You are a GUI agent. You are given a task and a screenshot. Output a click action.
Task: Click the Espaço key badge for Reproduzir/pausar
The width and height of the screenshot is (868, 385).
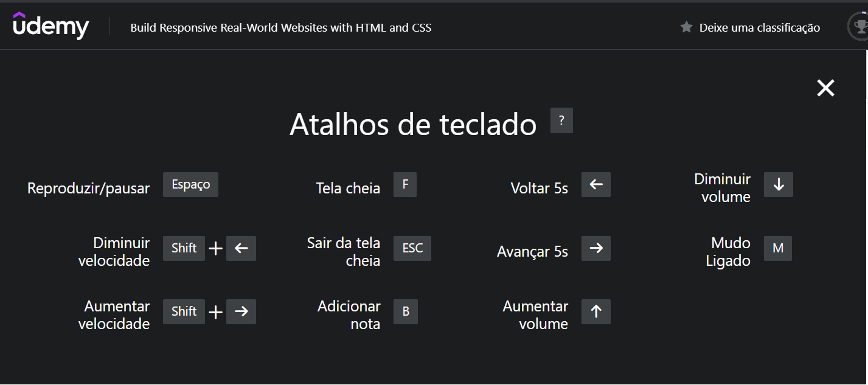[x=190, y=184]
